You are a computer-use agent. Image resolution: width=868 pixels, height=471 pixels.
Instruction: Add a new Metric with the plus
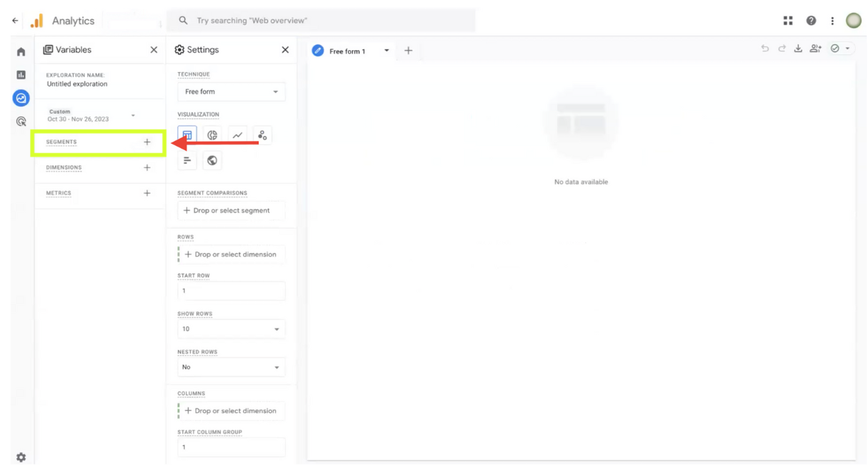click(x=147, y=193)
